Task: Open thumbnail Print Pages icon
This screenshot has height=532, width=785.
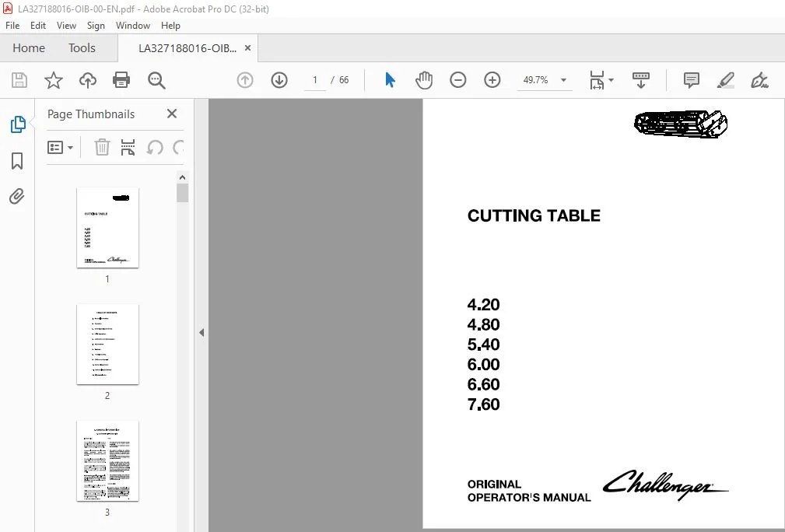Action: 128,148
